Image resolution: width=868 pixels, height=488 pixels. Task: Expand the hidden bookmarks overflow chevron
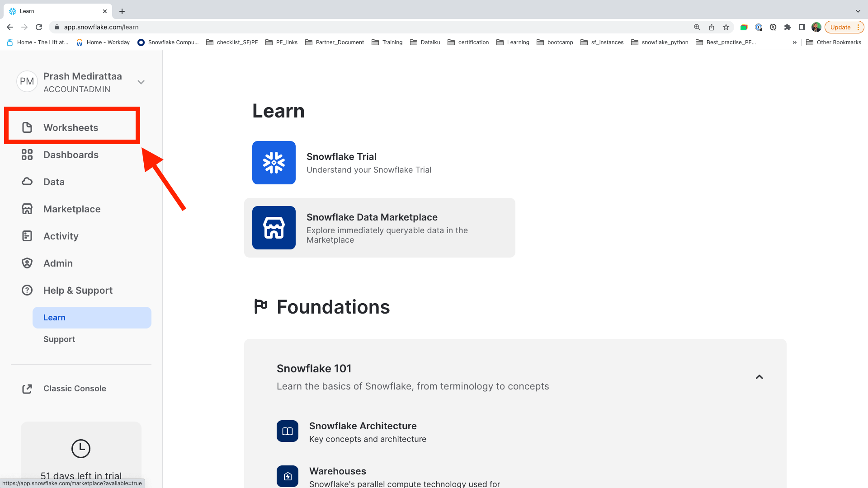coord(794,42)
